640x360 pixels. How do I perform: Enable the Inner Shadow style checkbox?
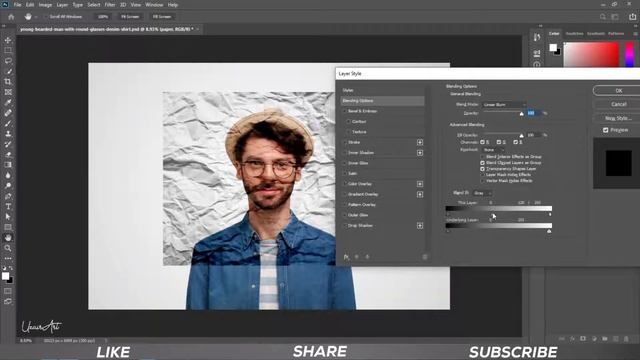(x=344, y=153)
